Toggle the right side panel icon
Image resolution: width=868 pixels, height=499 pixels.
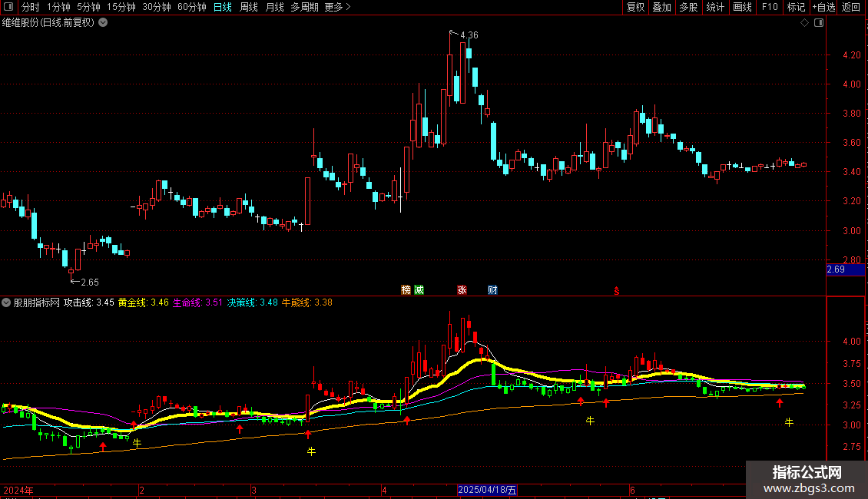point(819,23)
